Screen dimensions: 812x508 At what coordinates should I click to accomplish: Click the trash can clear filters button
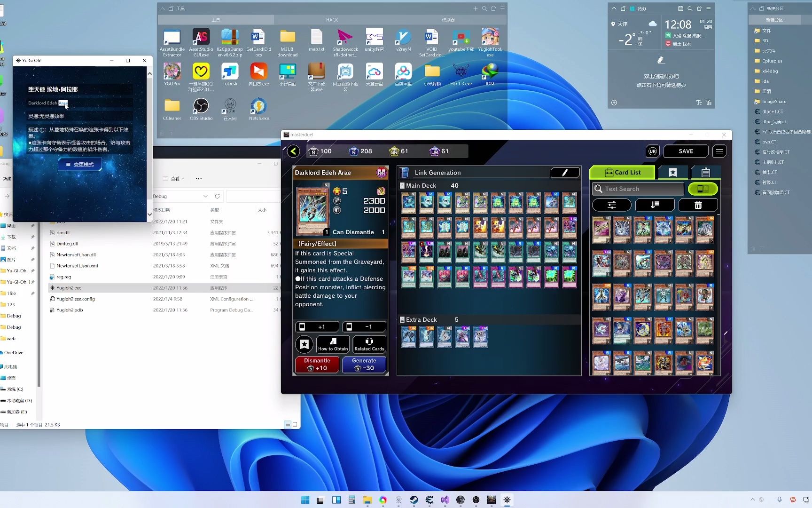[698, 205]
